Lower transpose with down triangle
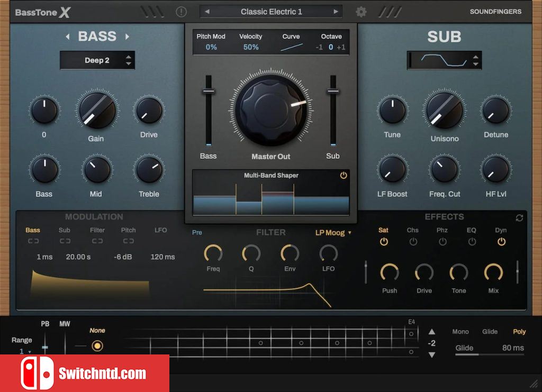The width and height of the screenshot is (542, 392). click(432, 354)
